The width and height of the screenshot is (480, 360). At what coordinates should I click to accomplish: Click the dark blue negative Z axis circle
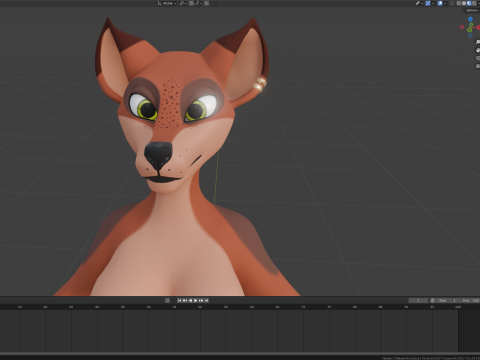point(470,35)
